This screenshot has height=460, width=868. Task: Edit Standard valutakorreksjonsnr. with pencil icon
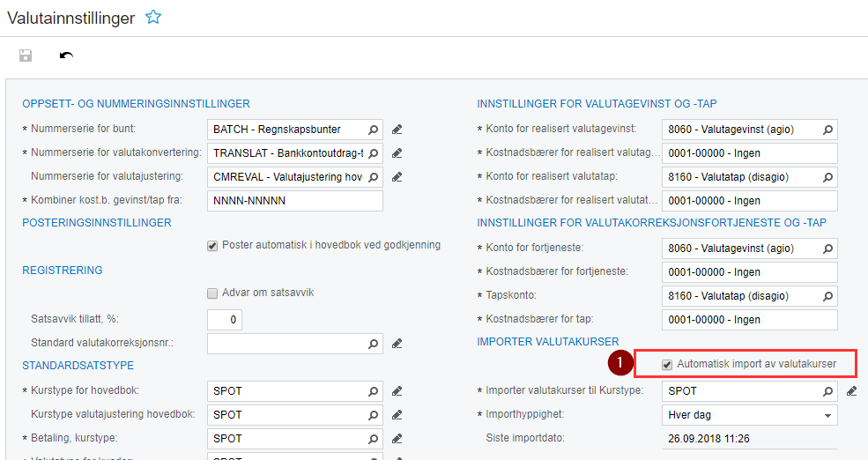pyautogui.click(x=397, y=344)
